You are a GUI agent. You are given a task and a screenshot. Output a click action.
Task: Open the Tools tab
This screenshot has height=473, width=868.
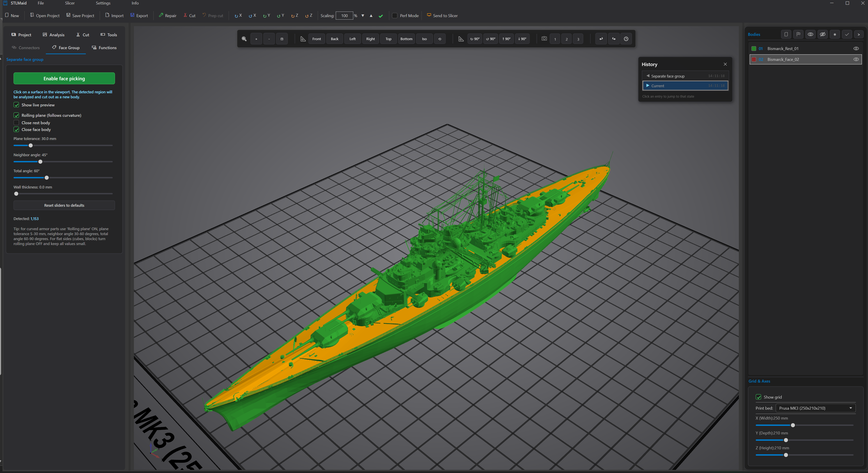tap(109, 35)
